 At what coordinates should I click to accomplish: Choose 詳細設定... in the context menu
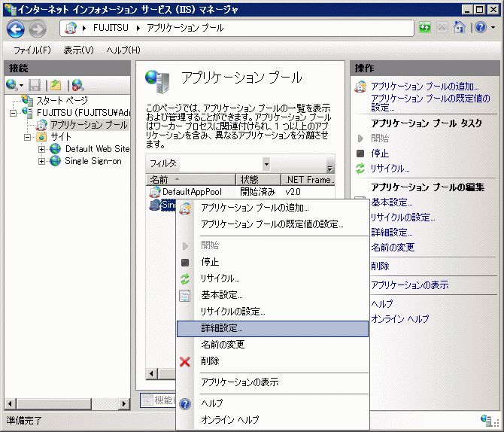coord(272,329)
